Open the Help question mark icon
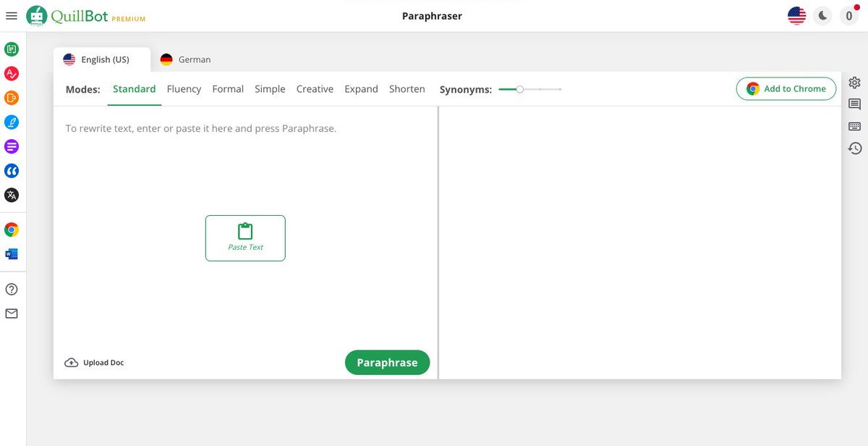 click(x=12, y=289)
